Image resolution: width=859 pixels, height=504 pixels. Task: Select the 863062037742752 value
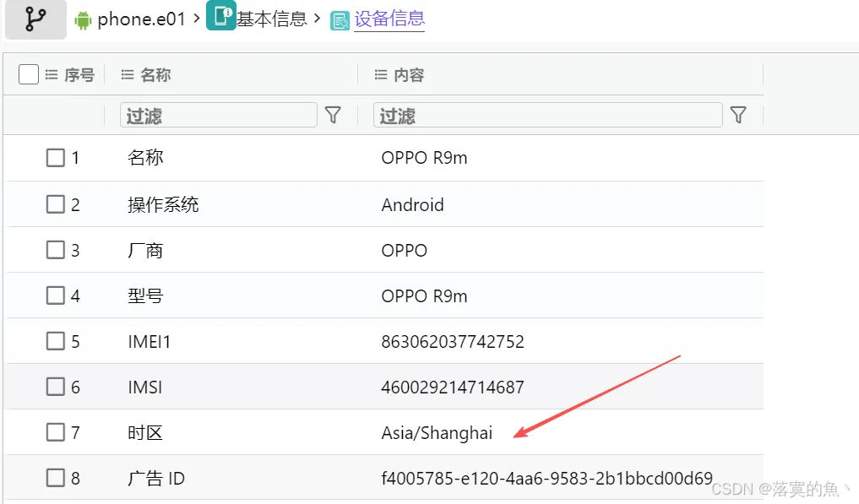(453, 342)
